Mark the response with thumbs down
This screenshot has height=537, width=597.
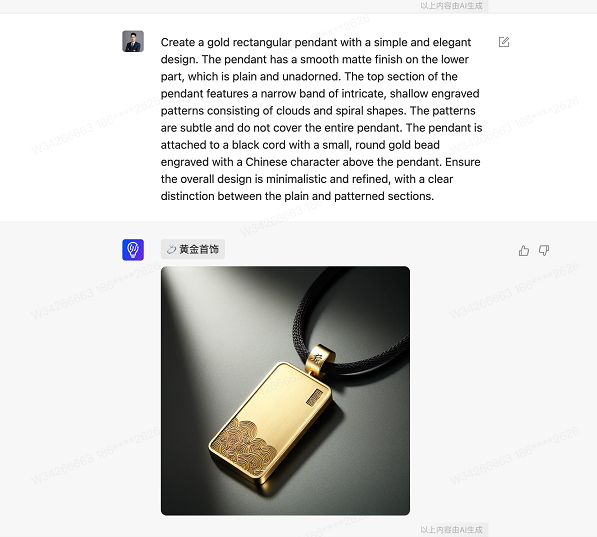point(544,250)
